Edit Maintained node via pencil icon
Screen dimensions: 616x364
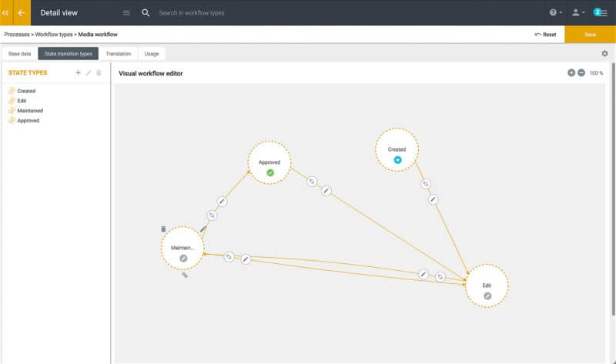(203, 229)
